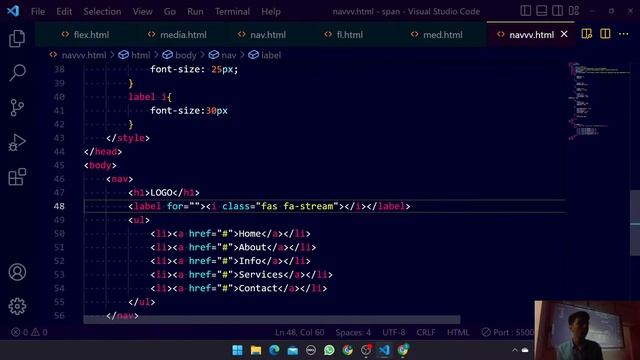640x360 pixels.
Task: Open File Explorer from taskbar
Action: point(256,350)
